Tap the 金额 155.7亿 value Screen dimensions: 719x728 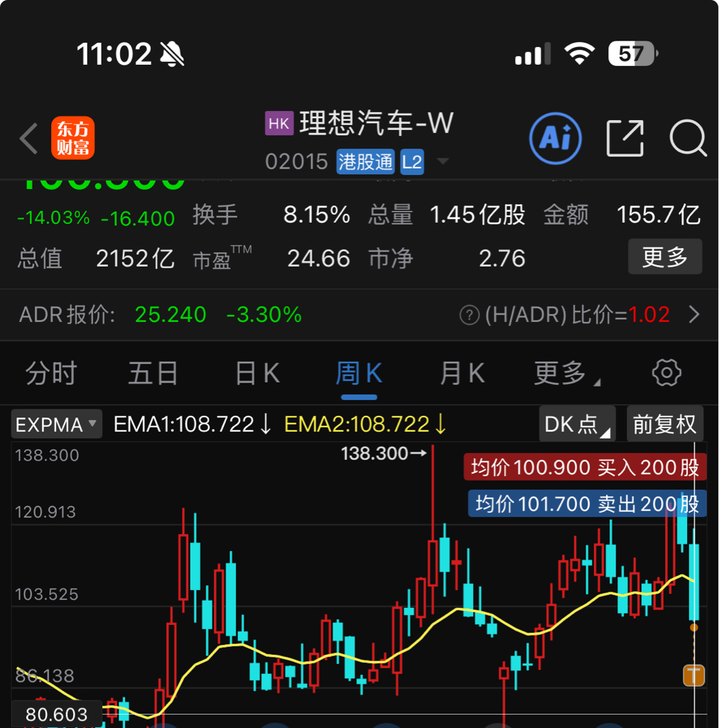point(658,215)
